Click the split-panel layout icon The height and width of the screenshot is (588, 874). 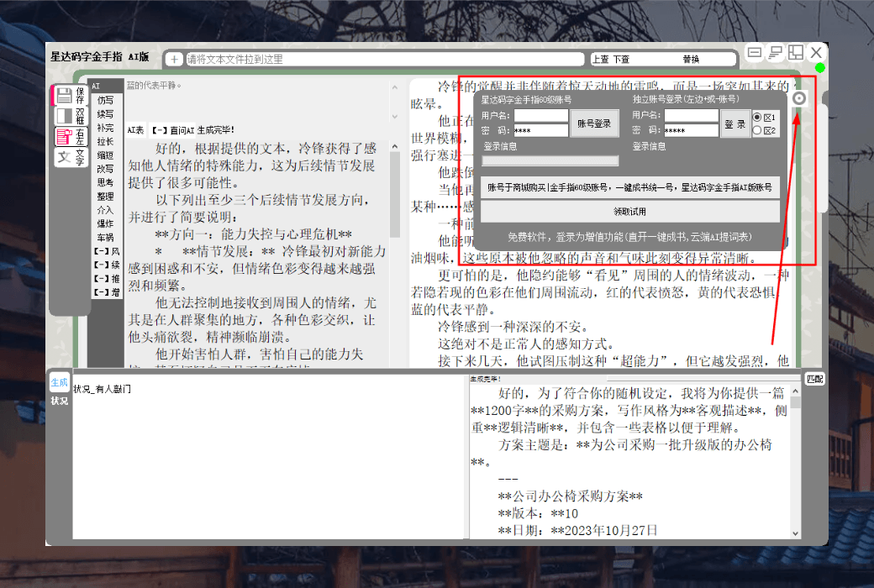(x=796, y=52)
